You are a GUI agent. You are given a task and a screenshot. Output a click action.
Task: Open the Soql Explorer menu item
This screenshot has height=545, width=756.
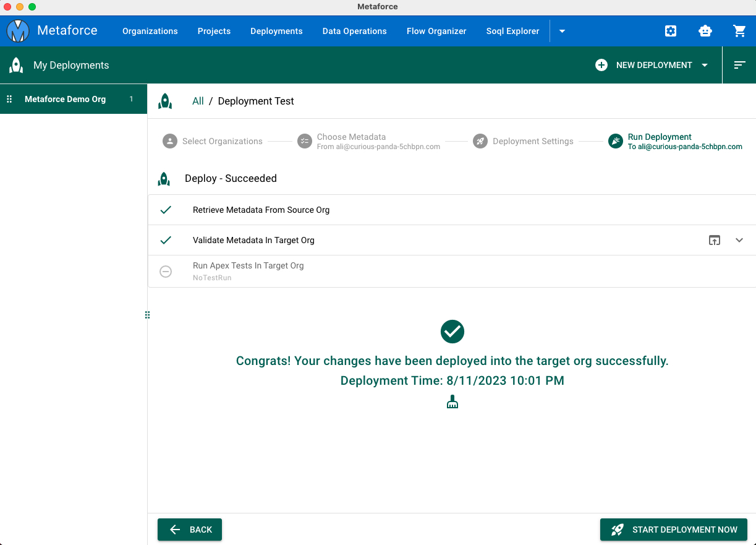[x=512, y=31]
